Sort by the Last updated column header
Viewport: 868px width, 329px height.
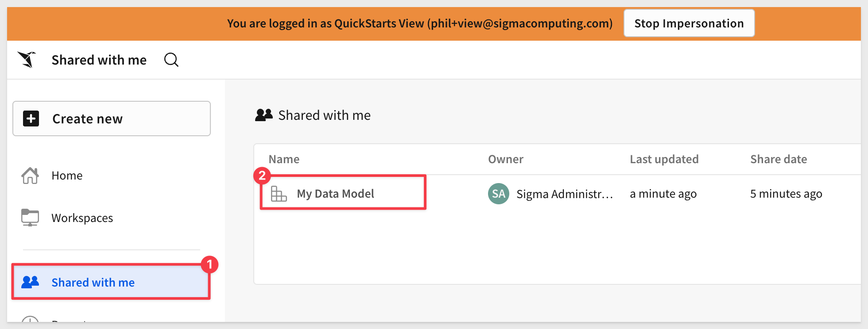click(x=664, y=159)
